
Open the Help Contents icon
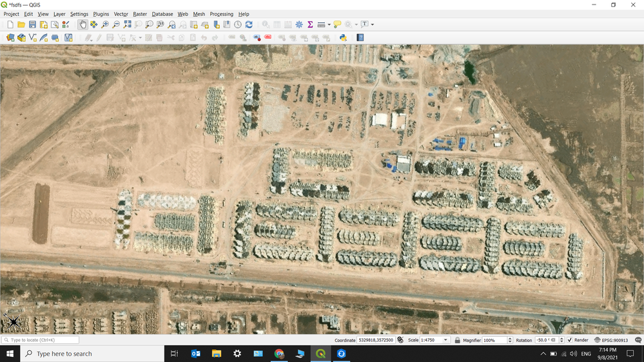click(x=360, y=38)
